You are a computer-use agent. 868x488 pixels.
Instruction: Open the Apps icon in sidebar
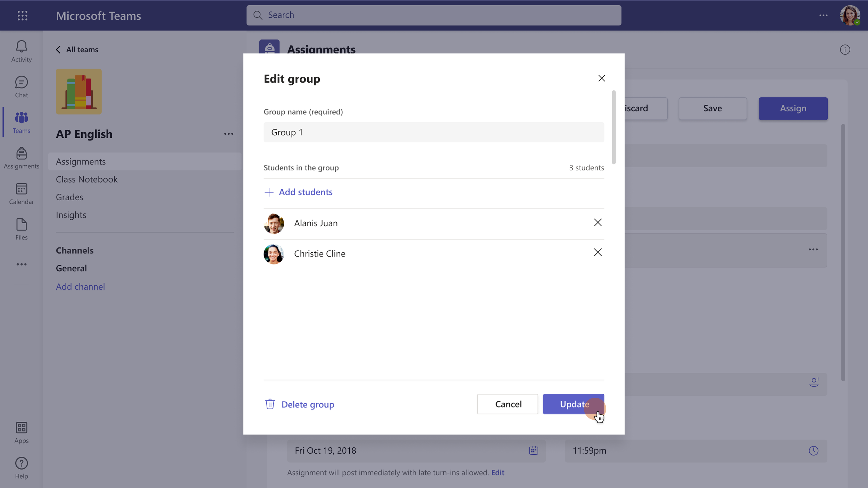21,432
